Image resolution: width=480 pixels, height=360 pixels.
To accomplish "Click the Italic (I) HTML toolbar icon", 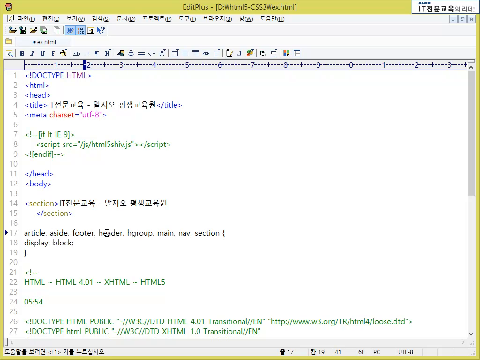I will [x=32, y=53].
